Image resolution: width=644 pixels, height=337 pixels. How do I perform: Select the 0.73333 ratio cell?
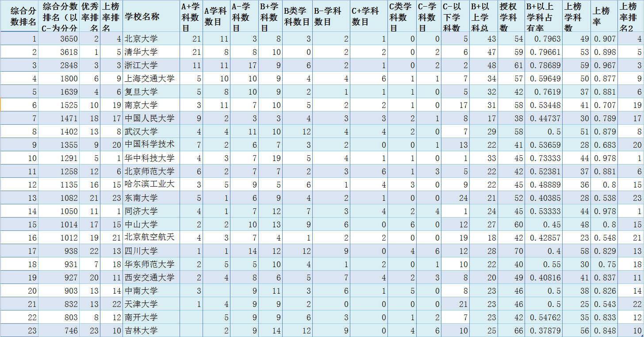[x=544, y=158]
